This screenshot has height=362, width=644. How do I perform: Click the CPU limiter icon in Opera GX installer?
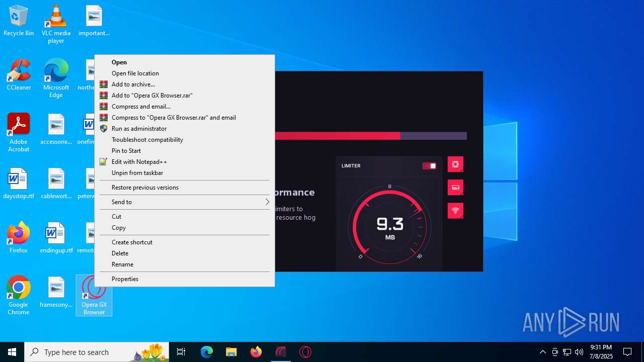click(455, 164)
